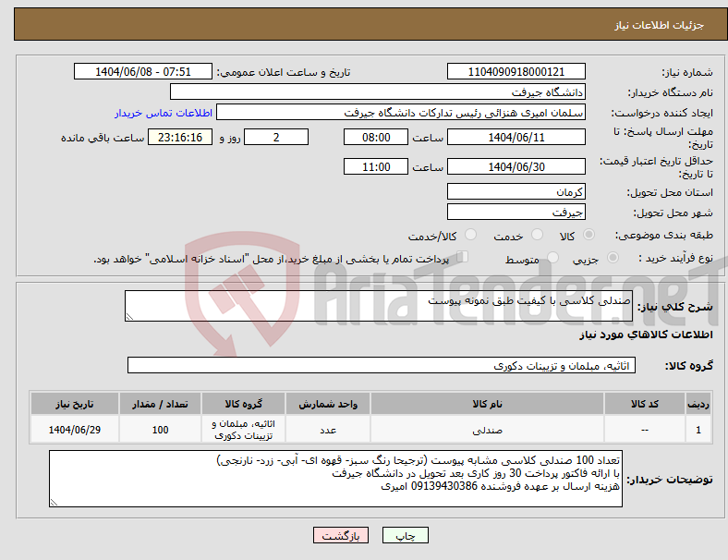This screenshot has width=728, height=560.
Task: Click the نام کالا column header
Action: coord(487,404)
